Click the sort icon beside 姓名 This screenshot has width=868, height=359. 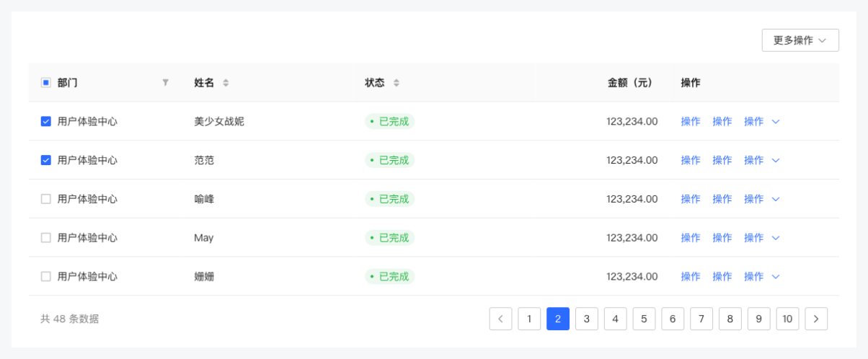coord(226,83)
